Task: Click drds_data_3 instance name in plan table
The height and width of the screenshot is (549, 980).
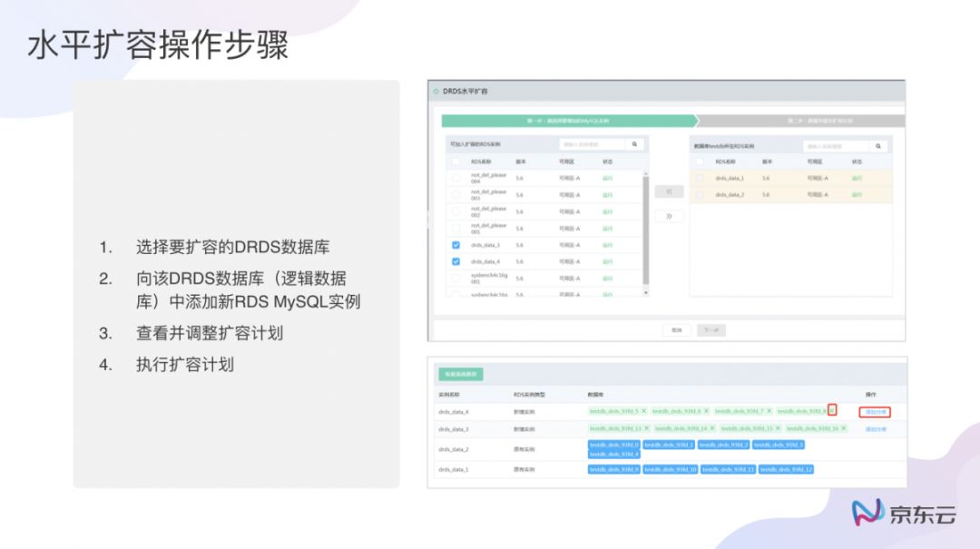Action: pyautogui.click(x=453, y=429)
